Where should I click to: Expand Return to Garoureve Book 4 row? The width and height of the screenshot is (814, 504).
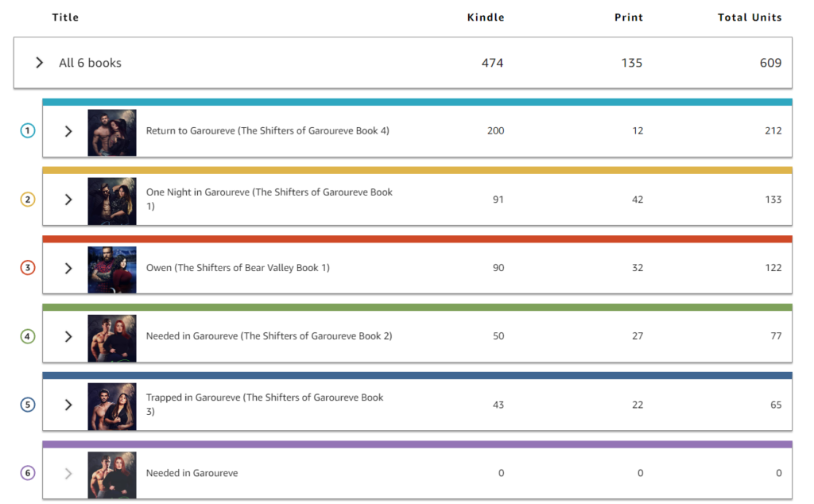tap(68, 131)
